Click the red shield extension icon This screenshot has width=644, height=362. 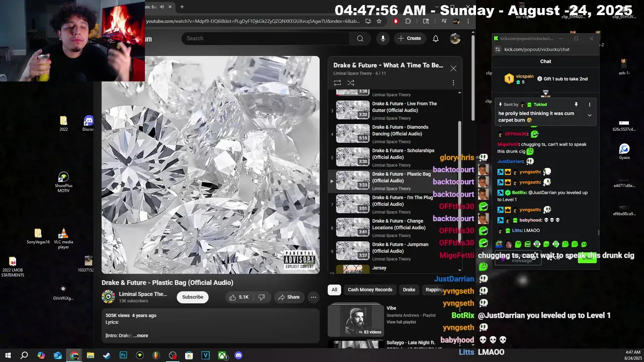click(x=395, y=21)
